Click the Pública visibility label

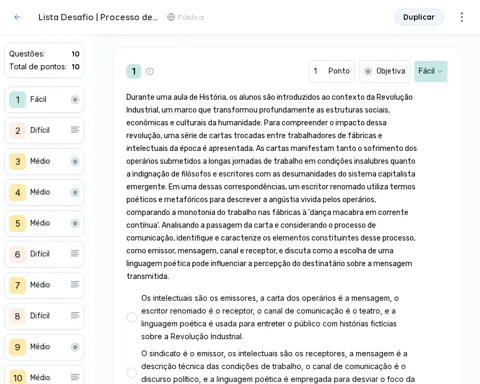[x=191, y=17]
